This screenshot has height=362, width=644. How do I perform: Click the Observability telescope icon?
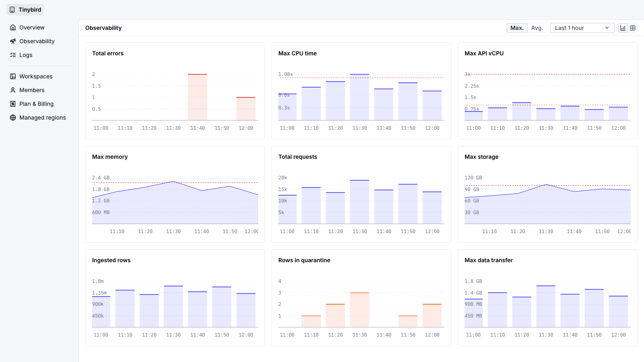13,41
